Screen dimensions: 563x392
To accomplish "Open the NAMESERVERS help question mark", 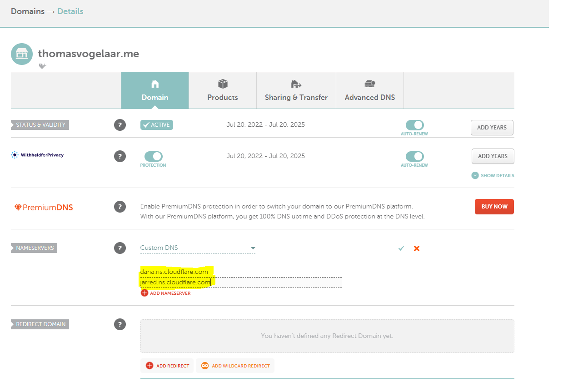I will point(120,248).
